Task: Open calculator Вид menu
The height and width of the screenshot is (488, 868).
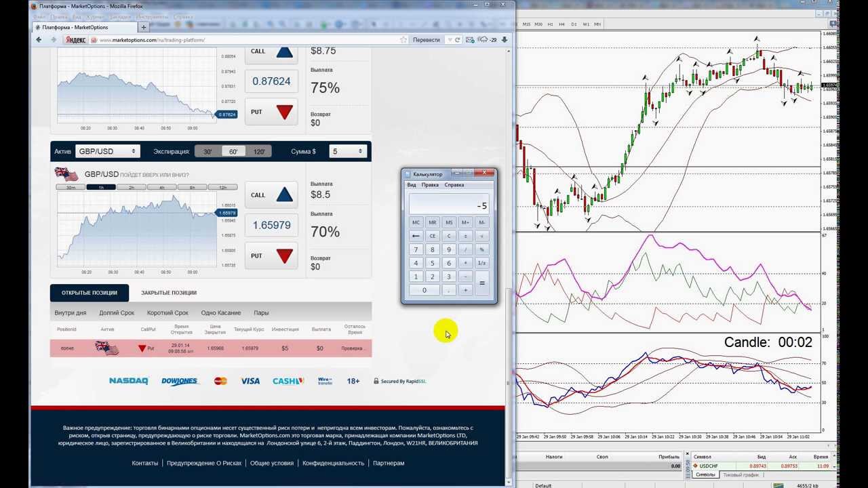Action: pos(412,185)
